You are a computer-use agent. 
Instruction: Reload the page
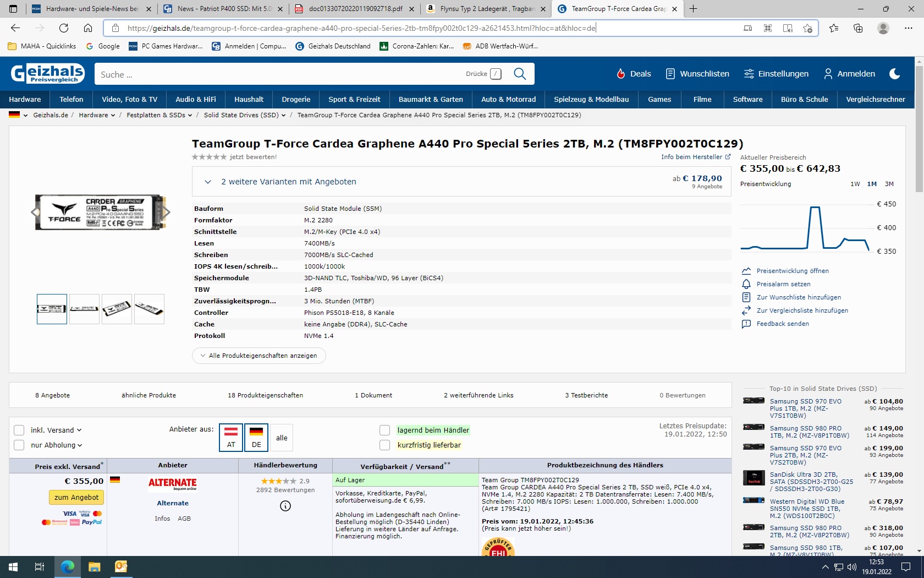click(x=64, y=28)
